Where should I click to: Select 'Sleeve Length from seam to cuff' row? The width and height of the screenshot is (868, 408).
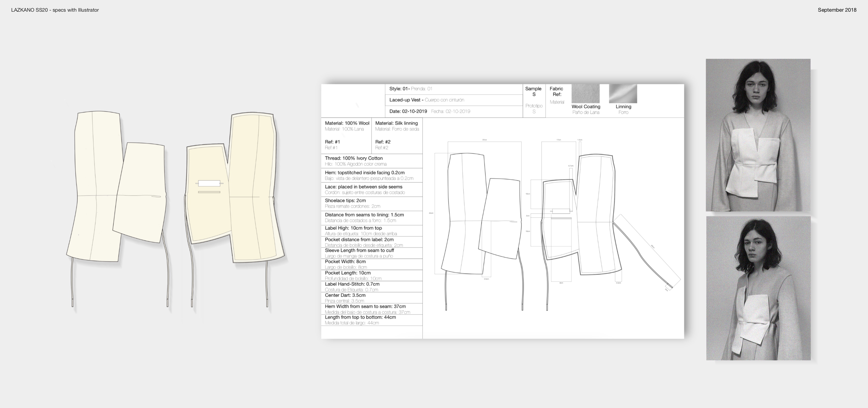coord(372,253)
